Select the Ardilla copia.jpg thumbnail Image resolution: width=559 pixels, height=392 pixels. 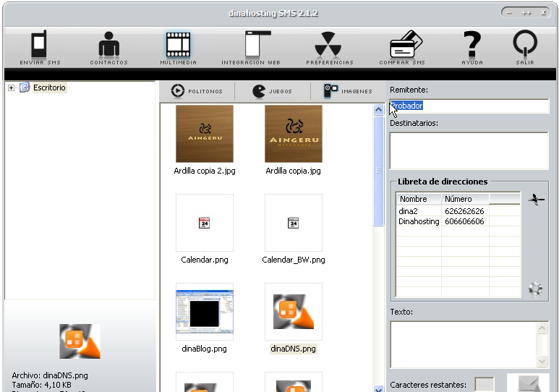[294, 134]
